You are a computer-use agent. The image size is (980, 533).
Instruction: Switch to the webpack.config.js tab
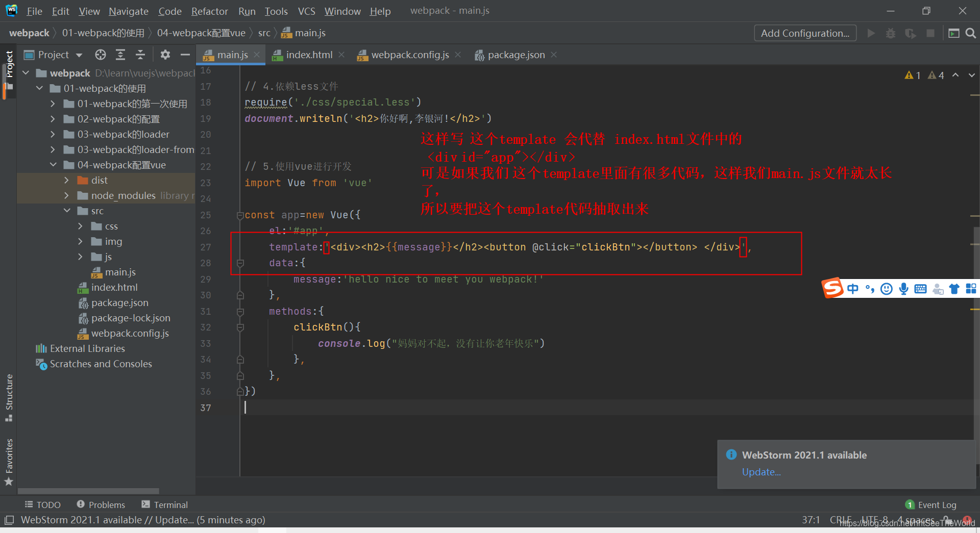pos(410,55)
